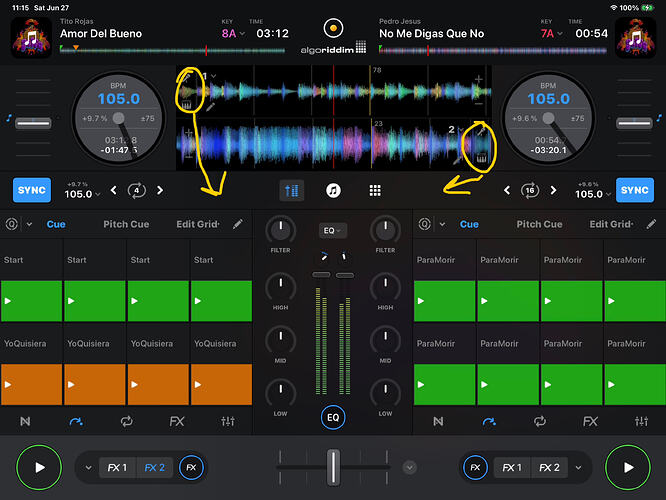Toggle SYNC on the right deck
This screenshot has height=500, width=666.
click(x=635, y=190)
